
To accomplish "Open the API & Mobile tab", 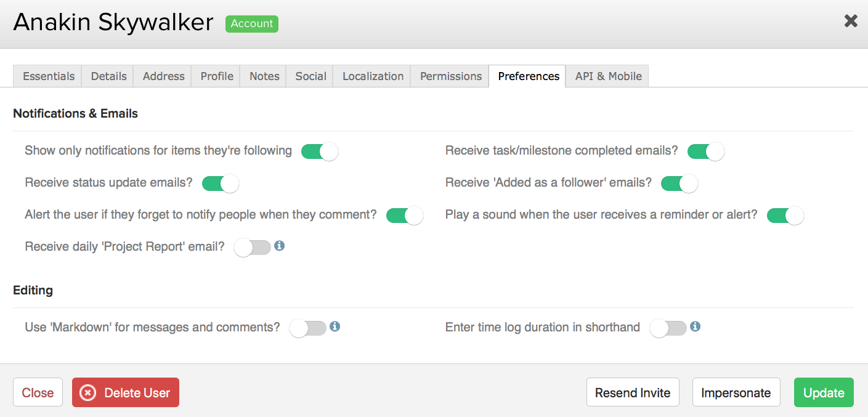I will [608, 76].
